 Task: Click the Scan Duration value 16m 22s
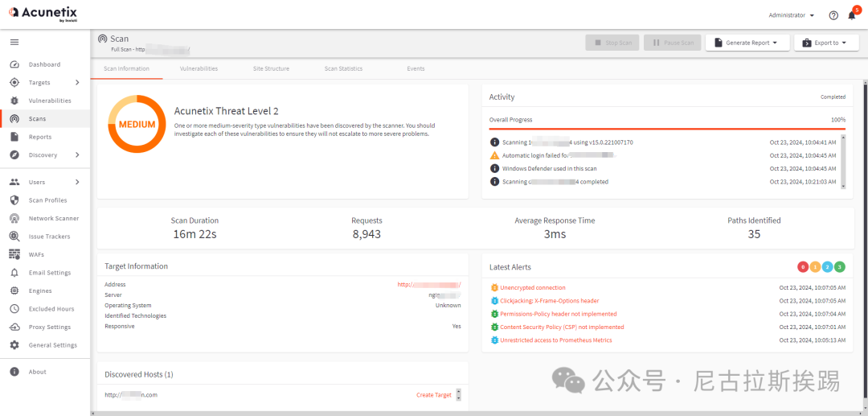click(x=194, y=234)
